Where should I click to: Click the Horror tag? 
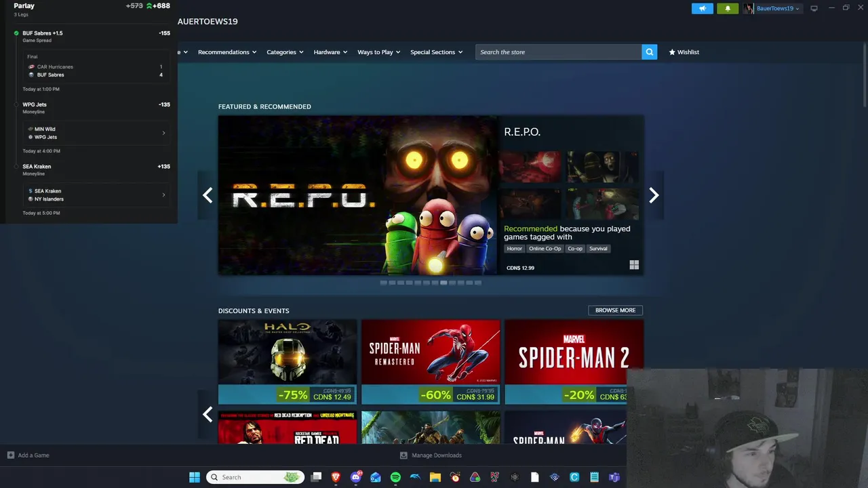(515, 249)
